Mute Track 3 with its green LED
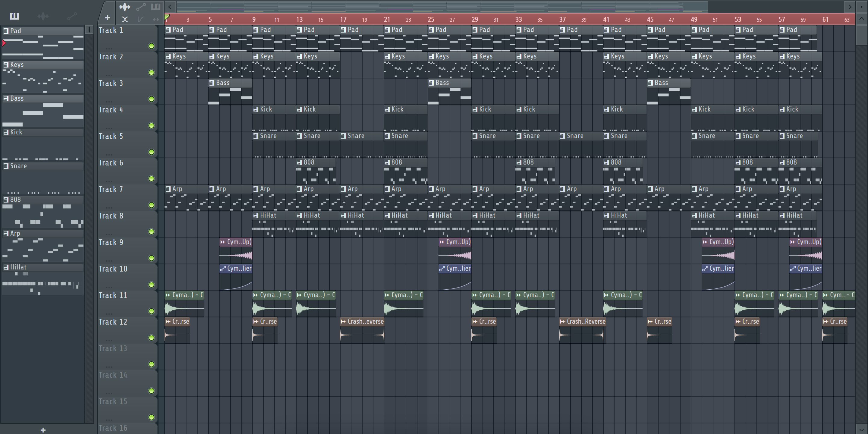 (x=152, y=99)
